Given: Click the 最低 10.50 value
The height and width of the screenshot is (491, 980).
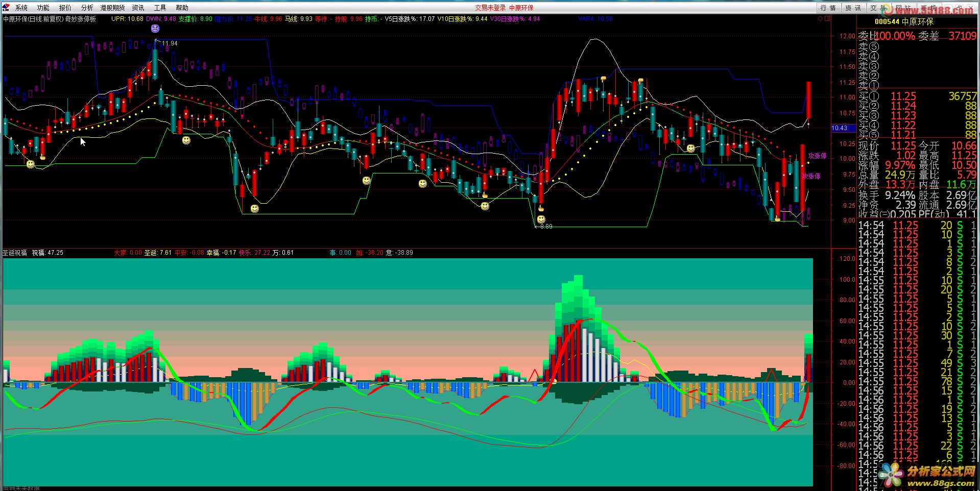Looking at the screenshot, I should click(964, 165).
